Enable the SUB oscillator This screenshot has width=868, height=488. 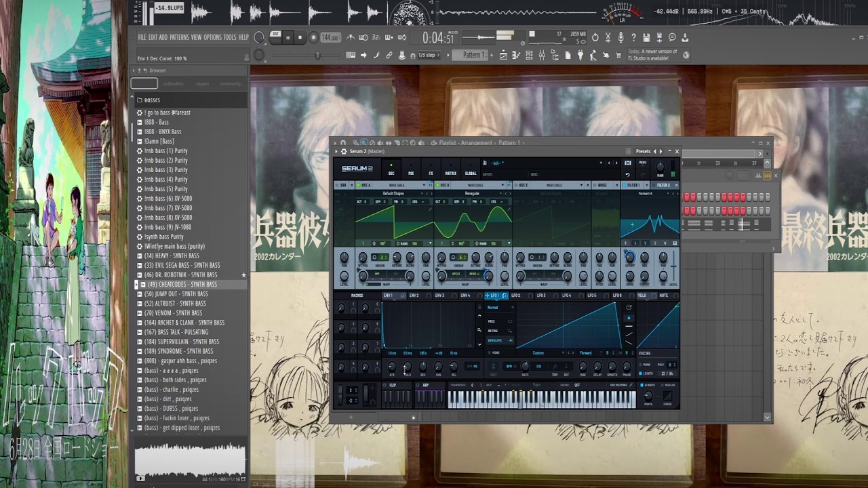(x=337, y=185)
